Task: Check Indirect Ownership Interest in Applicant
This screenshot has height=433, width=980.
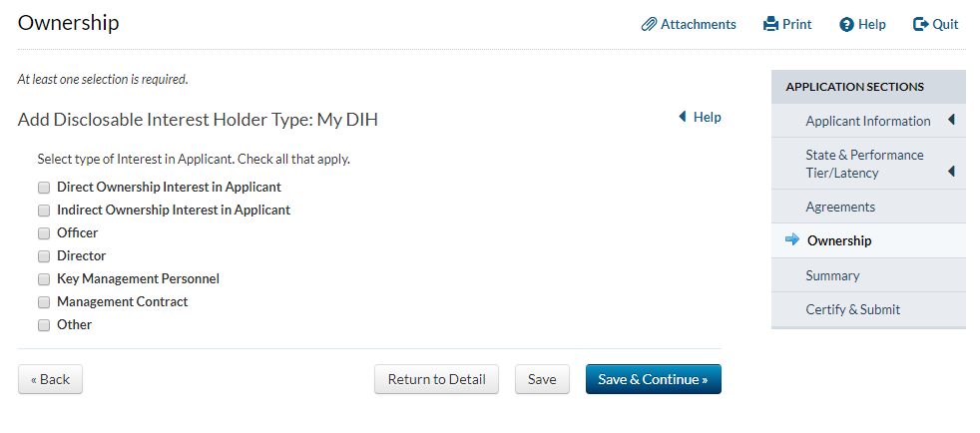Action: point(44,211)
